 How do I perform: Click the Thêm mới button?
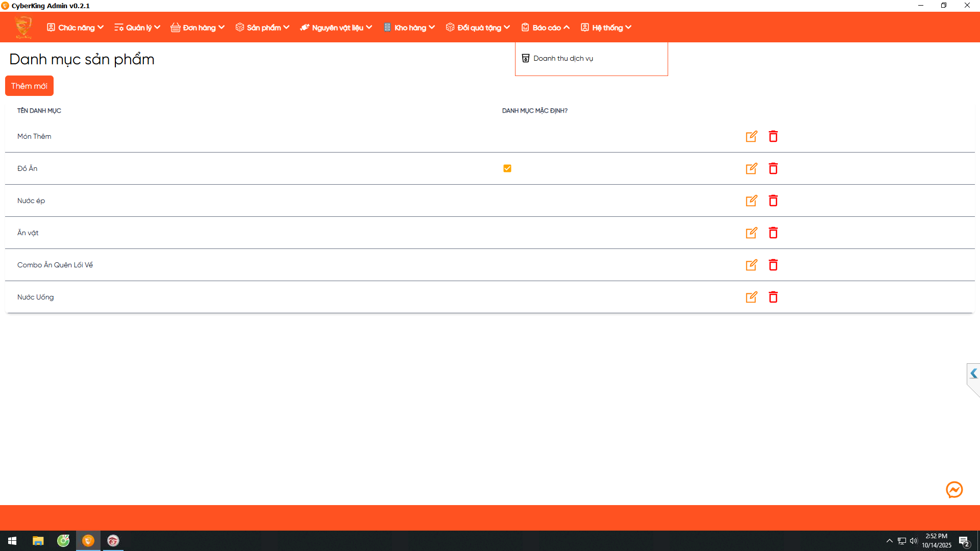click(29, 86)
